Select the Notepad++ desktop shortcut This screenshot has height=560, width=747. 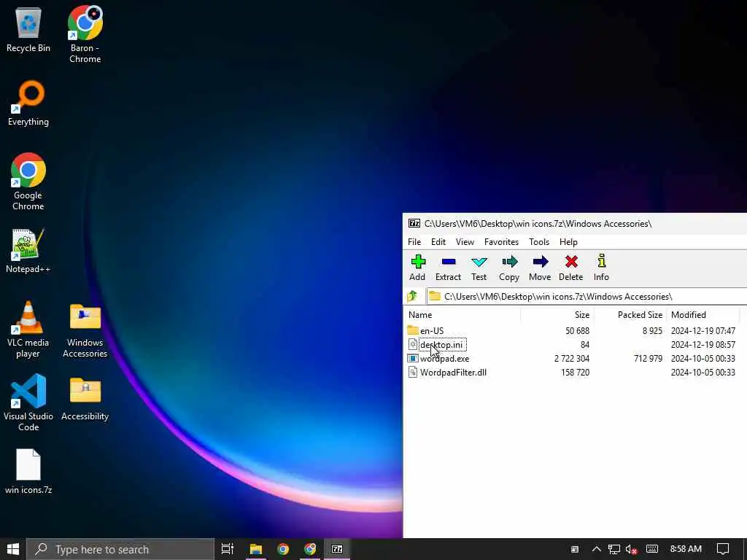point(28,251)
